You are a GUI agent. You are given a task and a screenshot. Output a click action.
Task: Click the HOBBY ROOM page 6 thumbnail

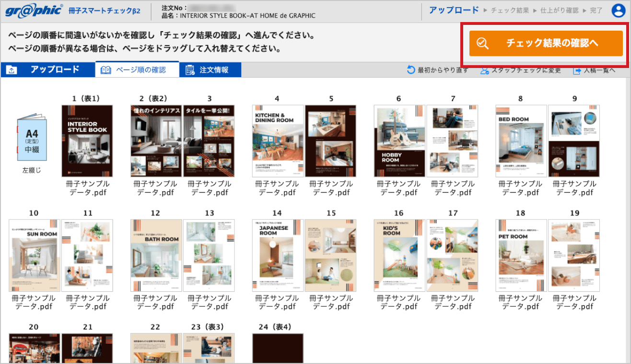(399, 141)
